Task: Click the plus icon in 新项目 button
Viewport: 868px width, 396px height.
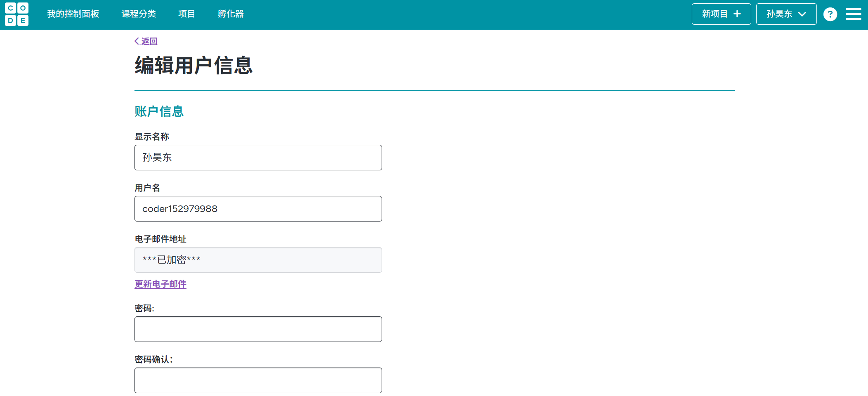Action: point(737,14)
